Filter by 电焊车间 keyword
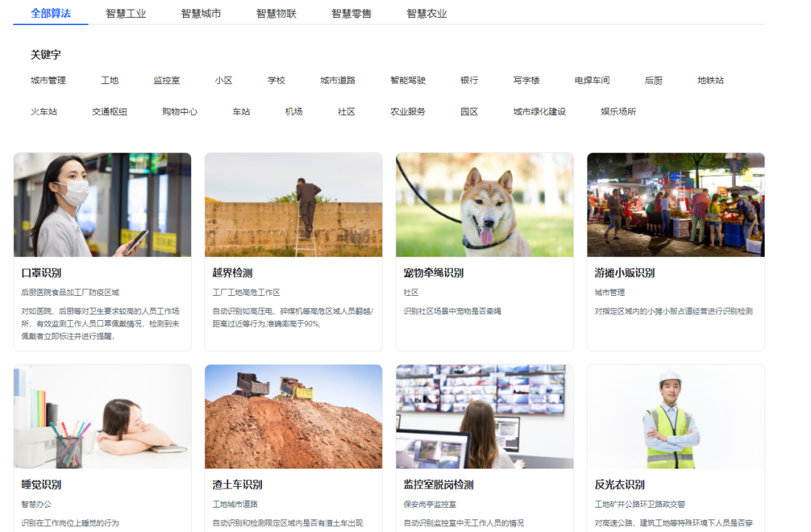This screenshot has width=811, height=532. click(593, 80)
